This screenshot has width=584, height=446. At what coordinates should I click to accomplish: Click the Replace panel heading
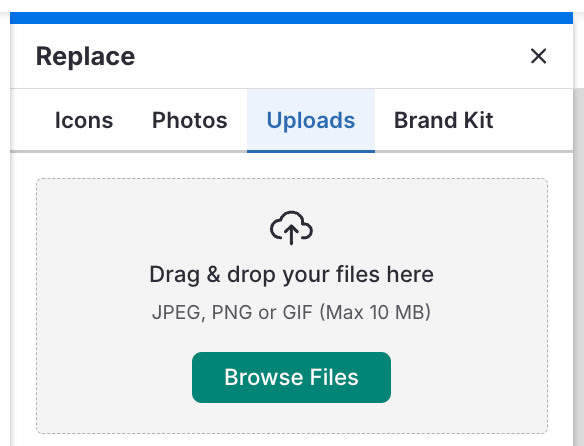pyautogui.click(x=85, y=56)
